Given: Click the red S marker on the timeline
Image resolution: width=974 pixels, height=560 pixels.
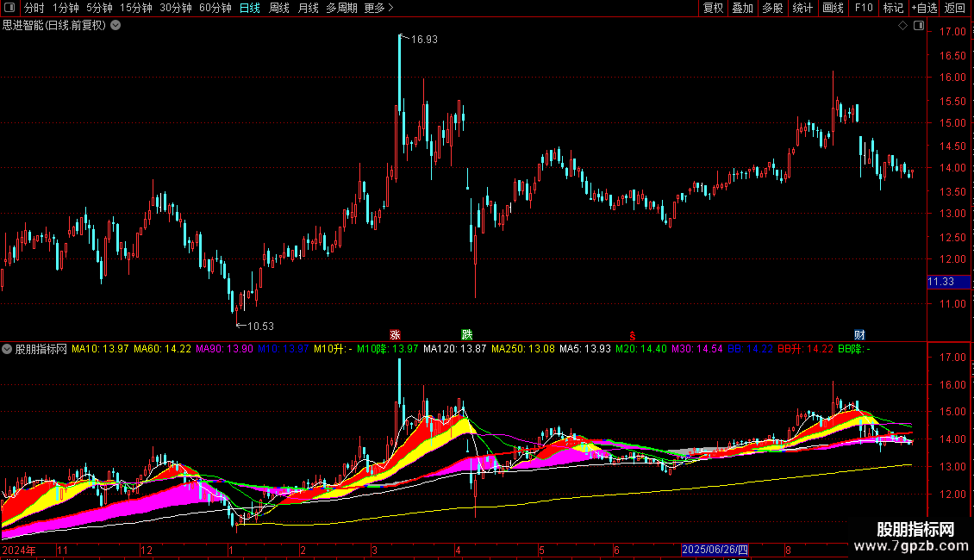Looking at the screenshot, I should tap(633, 336).
